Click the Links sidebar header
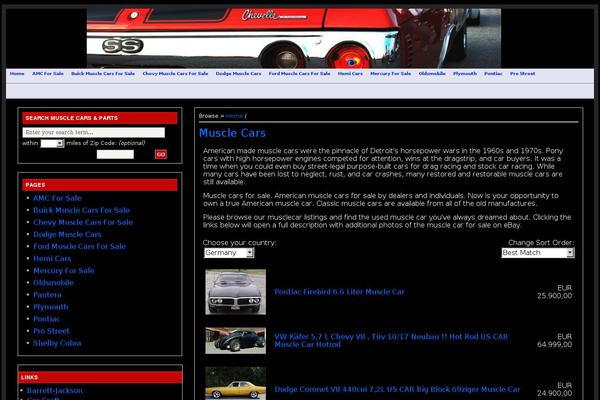The width and height of the screenshot is (600, 400). [100, 377]
